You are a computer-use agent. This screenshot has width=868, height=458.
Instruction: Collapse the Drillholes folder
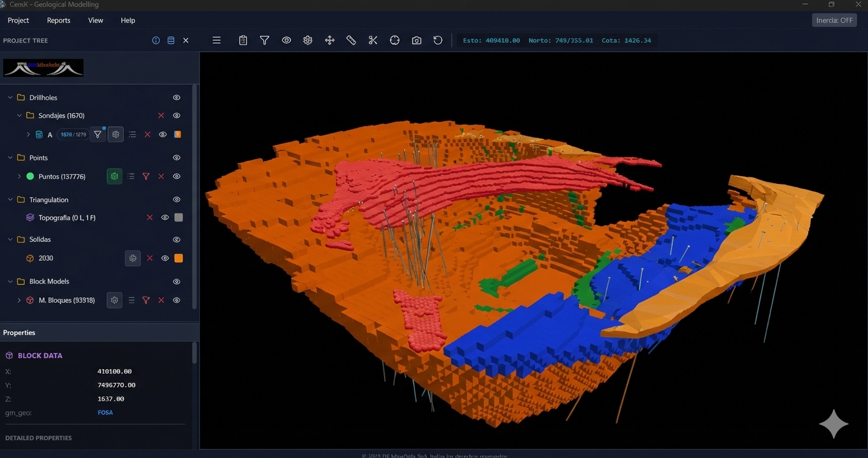[x=10, y=97]
